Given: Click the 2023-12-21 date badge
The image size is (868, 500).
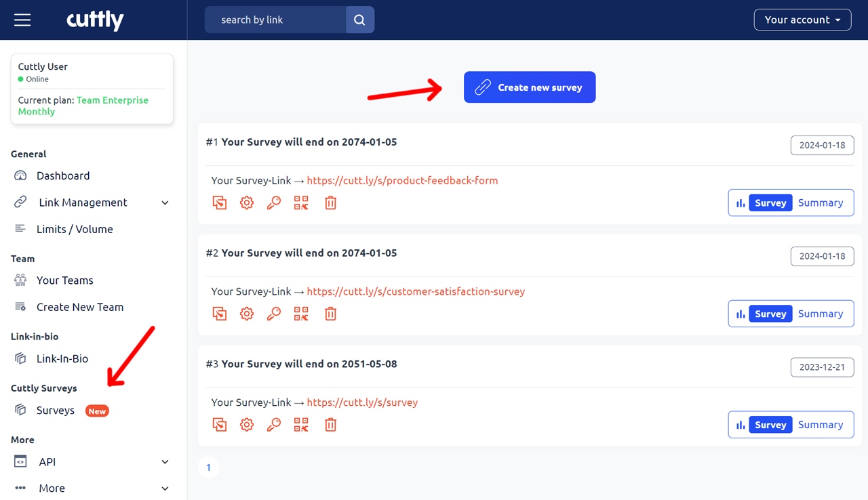Looking at the screenshot, I should (x=822, y=367).
